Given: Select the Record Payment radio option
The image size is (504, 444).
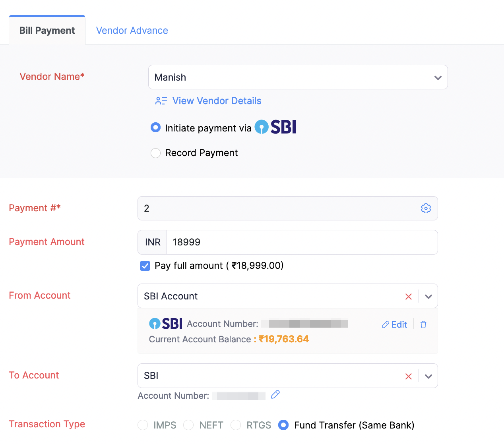Looking at the screenshot, I should tap(155, 153).
